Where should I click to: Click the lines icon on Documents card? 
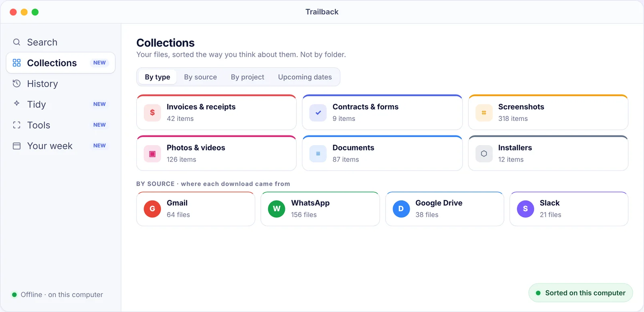[318, 154]
